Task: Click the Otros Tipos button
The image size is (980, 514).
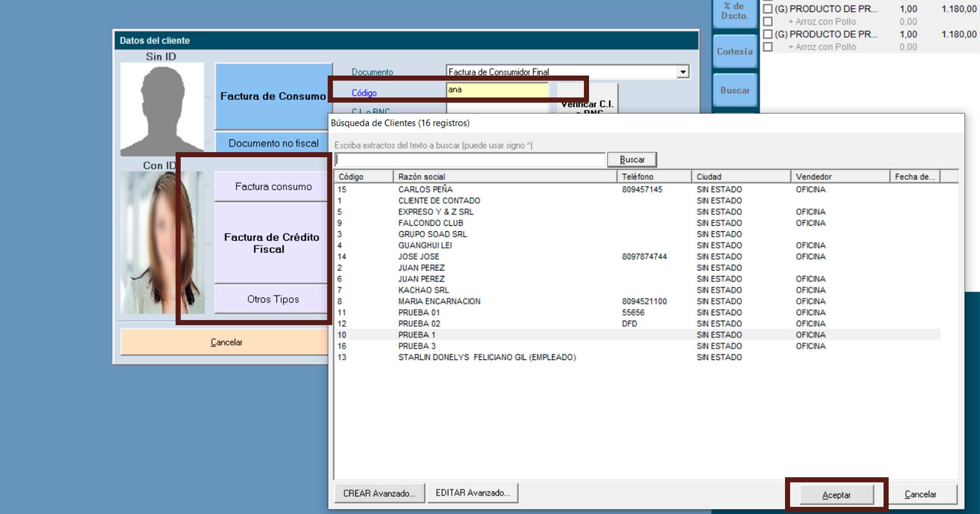Action: (273, 299)
